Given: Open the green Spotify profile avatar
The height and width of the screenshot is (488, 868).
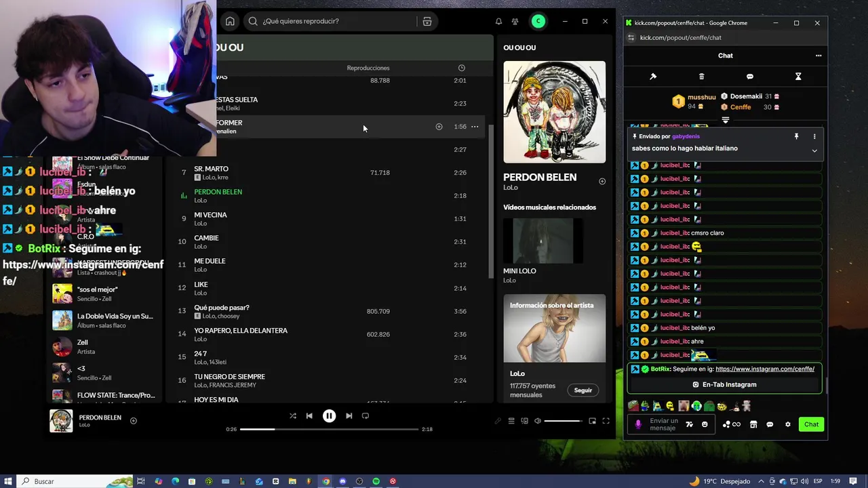Looking at the screenshot, I should tap(538, 21).
